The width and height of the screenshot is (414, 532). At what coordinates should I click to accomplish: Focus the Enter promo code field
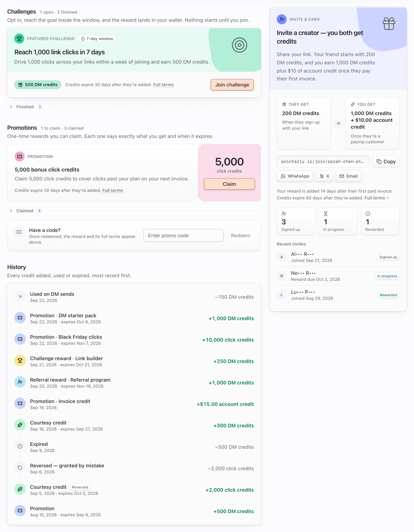pos(183,236)
